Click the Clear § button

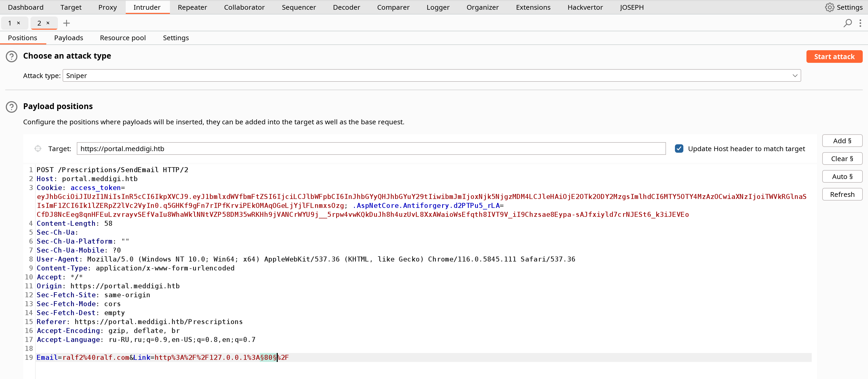tap(842, 158)
